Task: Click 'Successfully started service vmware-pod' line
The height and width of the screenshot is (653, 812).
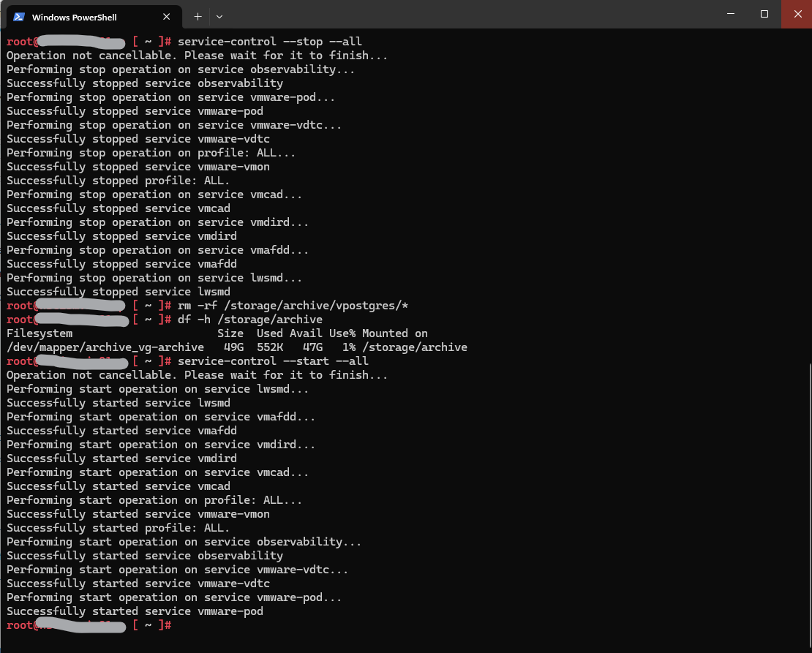Action: pos(135,611)
